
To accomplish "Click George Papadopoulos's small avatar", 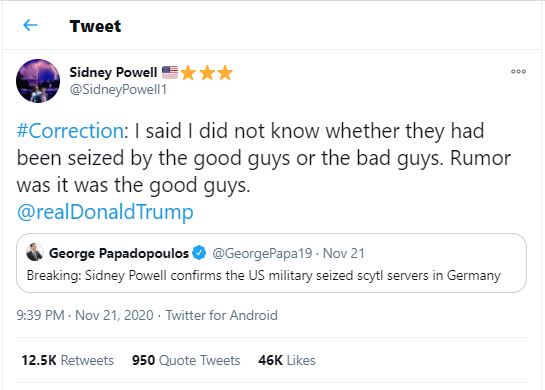I will pos(35,252).
